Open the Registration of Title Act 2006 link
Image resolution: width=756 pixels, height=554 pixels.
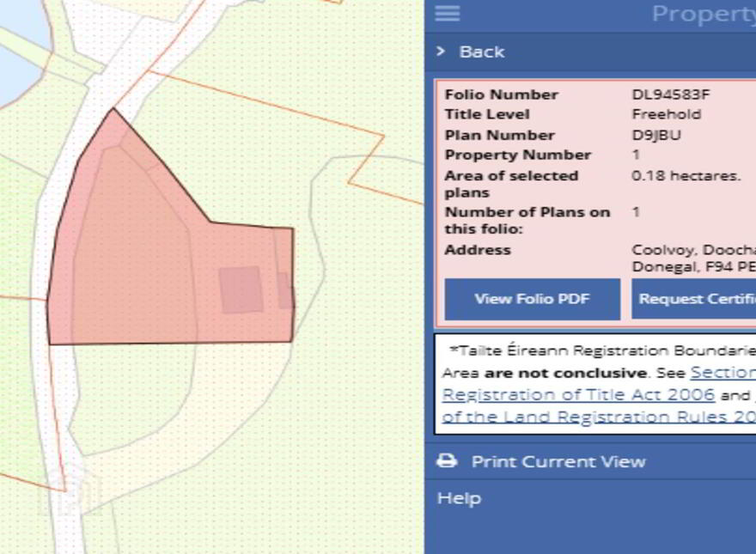(578, 394)
